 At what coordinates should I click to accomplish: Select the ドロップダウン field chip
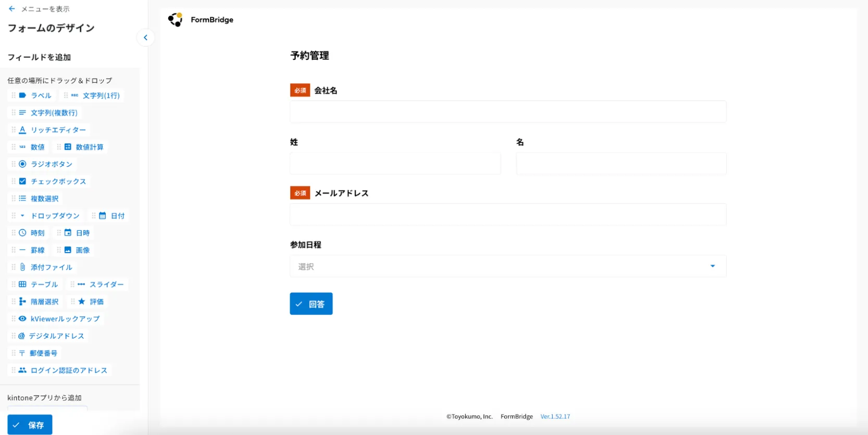pyautogui.click(x=45, y=216)
